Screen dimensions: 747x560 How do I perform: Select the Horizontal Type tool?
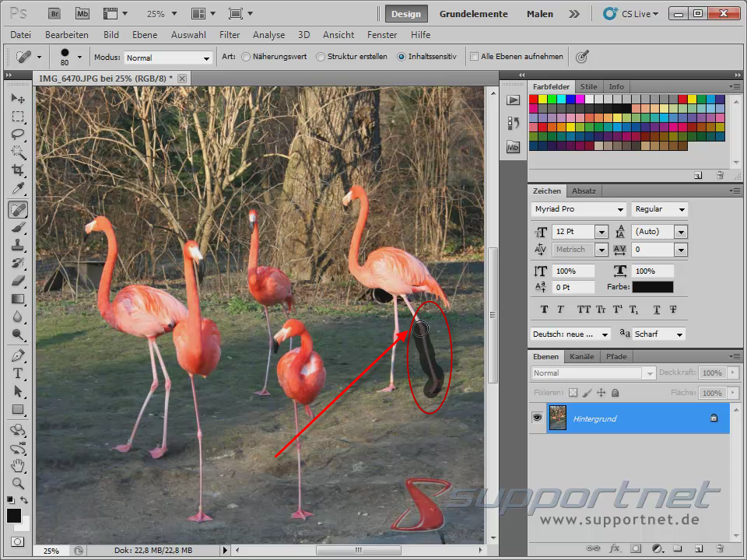tap(17, 373)
